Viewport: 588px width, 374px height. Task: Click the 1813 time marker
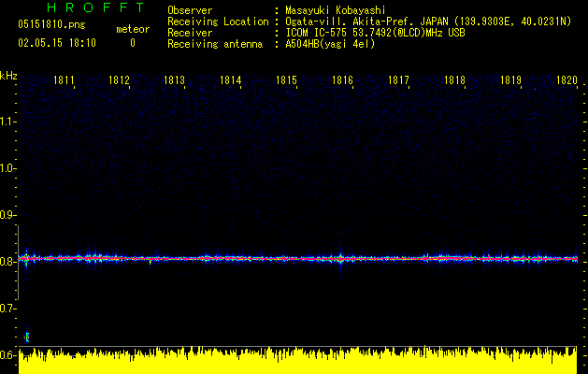point(175,79)
